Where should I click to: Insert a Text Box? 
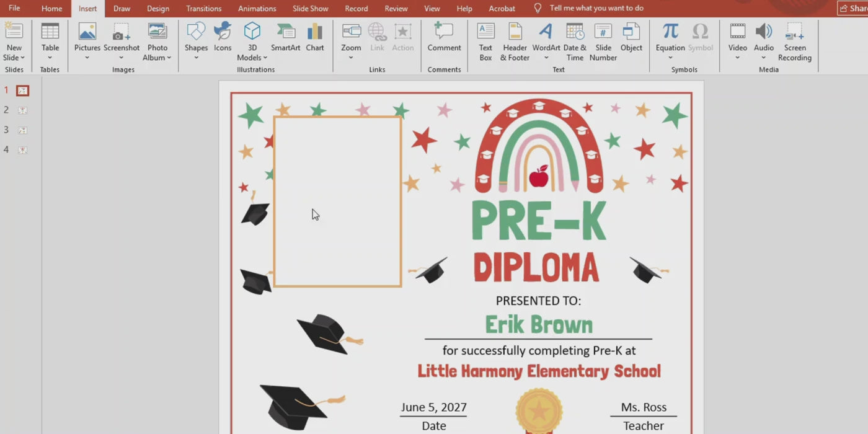point(485,41)
